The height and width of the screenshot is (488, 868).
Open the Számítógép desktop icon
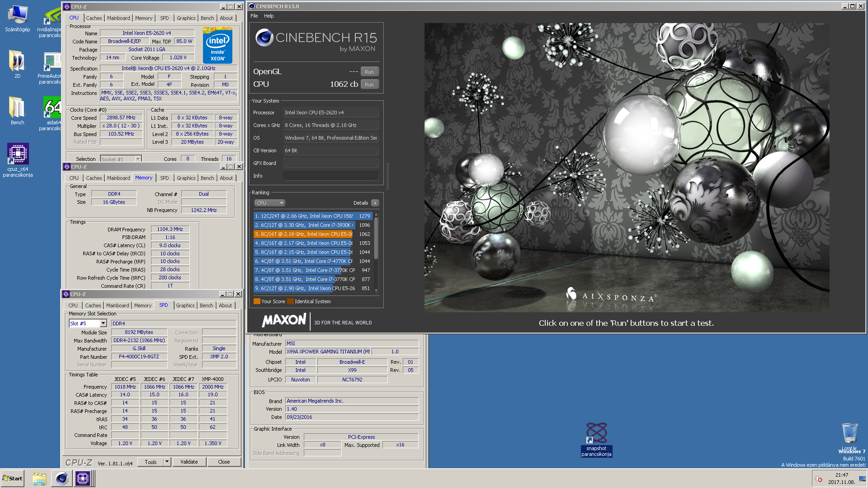tap(17, 19)
